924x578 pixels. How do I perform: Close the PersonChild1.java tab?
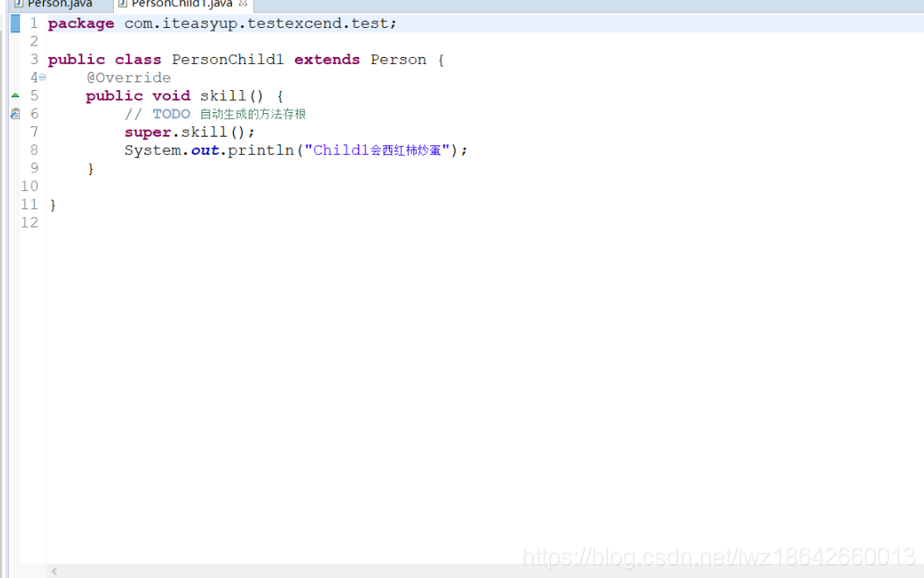(x=243, y=4)
